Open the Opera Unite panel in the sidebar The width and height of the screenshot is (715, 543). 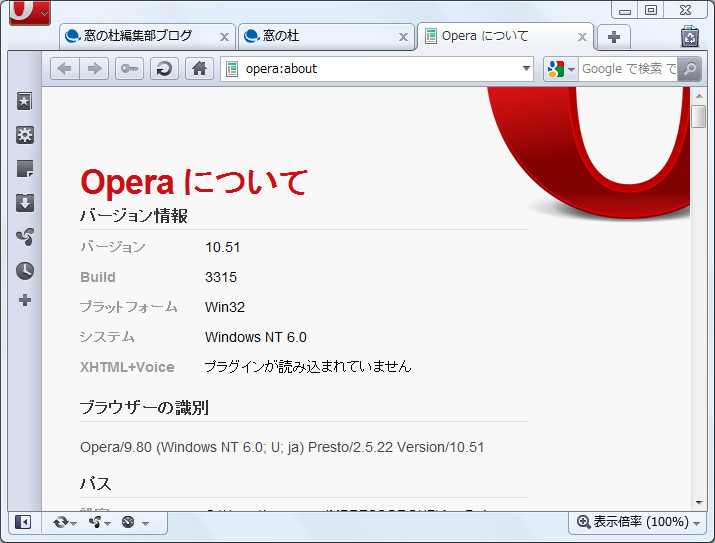click(25, 237)
